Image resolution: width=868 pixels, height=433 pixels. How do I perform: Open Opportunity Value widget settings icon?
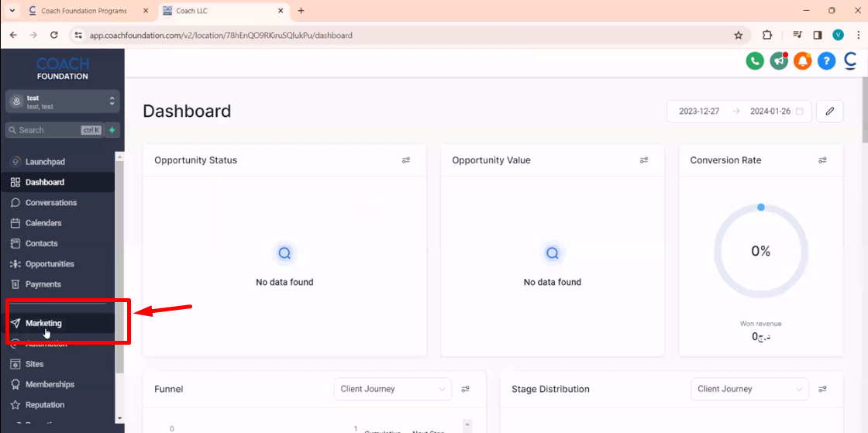click(x=644, y=160)
